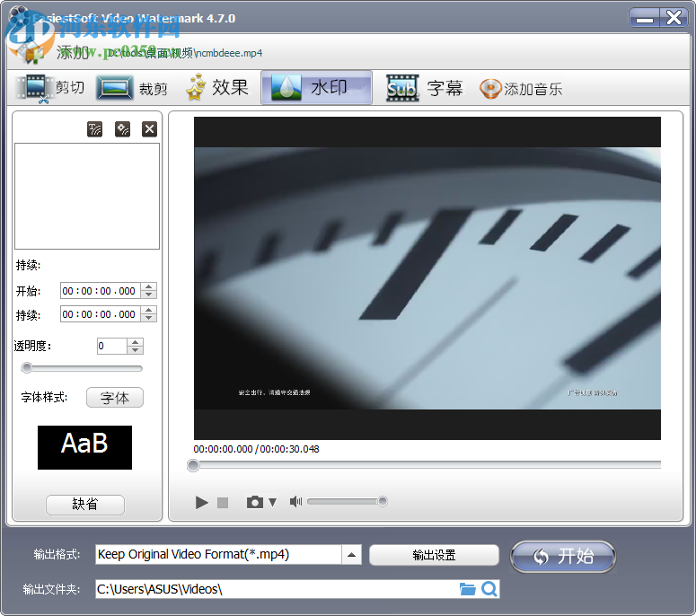696x616 pixels.
Task: Click the 持续 duration time field
Action: [x=101, y=314]
